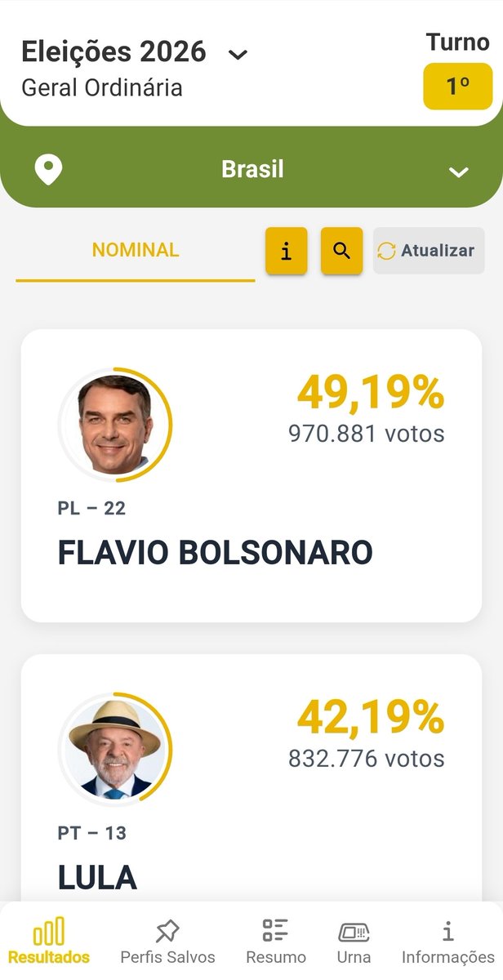Select the 49,19% vote percentage
Screen dimensions: 503x980
tap(371, 393)
